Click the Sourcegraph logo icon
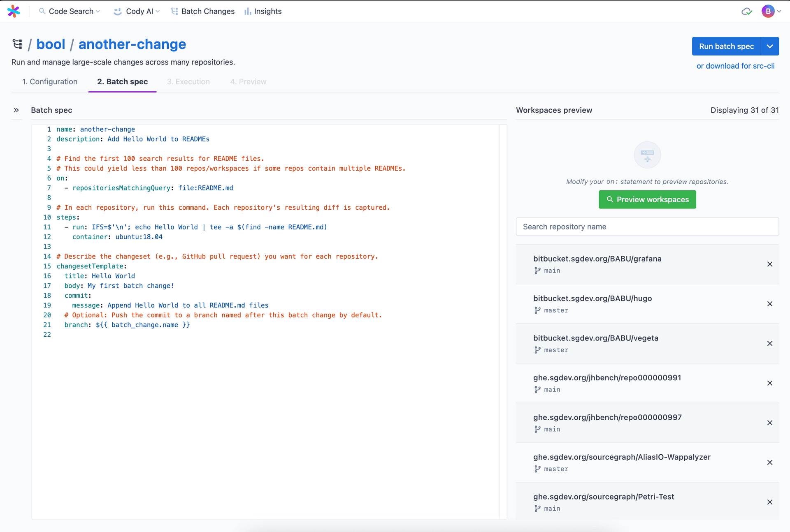 [x=14, y=11]
